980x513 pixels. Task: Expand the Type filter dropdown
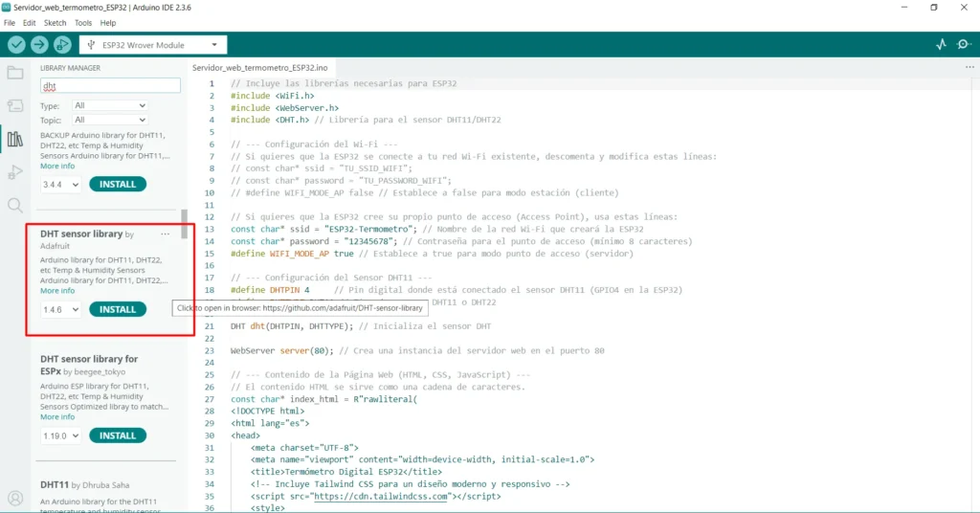110,105
